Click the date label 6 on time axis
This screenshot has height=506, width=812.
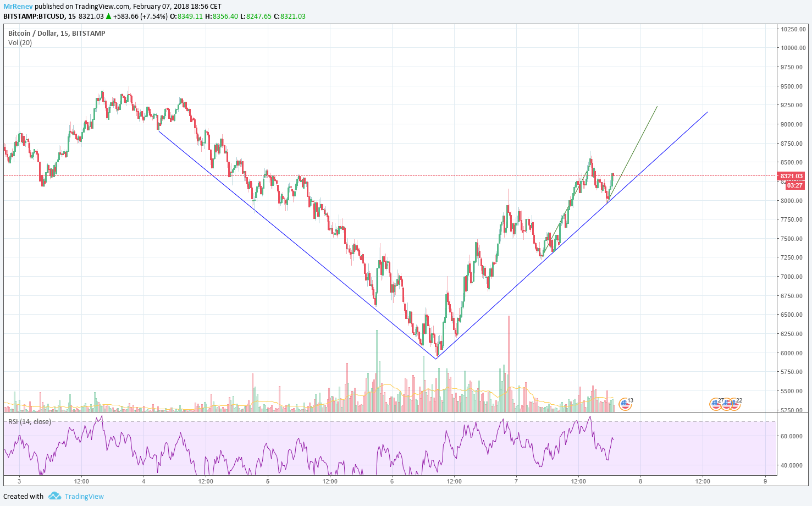click(x=392, y=481)
